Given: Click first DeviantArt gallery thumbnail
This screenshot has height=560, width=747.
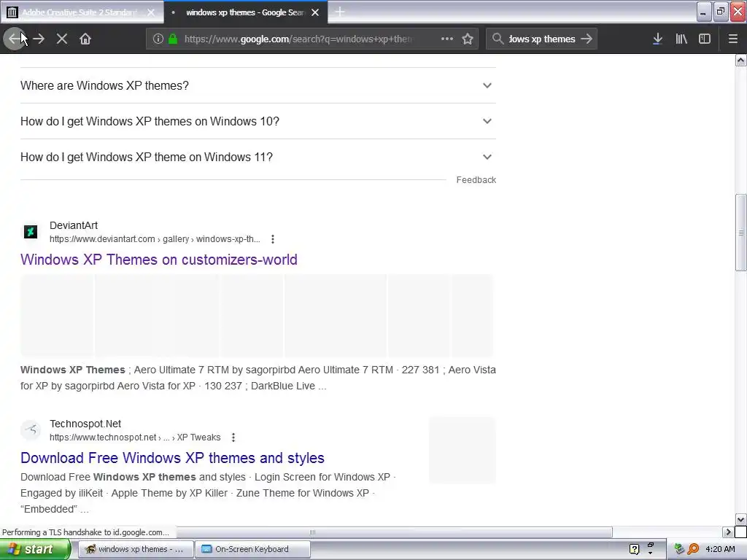Looking at the screenshot, I should click(x=57, y=315).
